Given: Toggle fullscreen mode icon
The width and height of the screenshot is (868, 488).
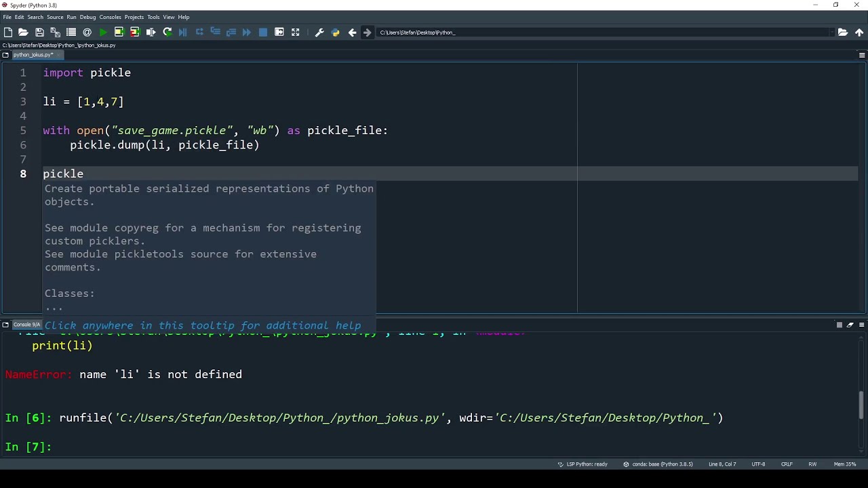Looking at the screenshot, I should tap(295, 32).
